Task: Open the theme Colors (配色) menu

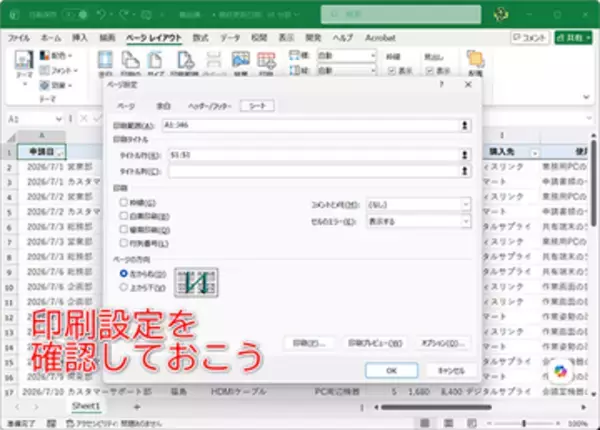Action: pyautogui.click(x=56, y=56)
